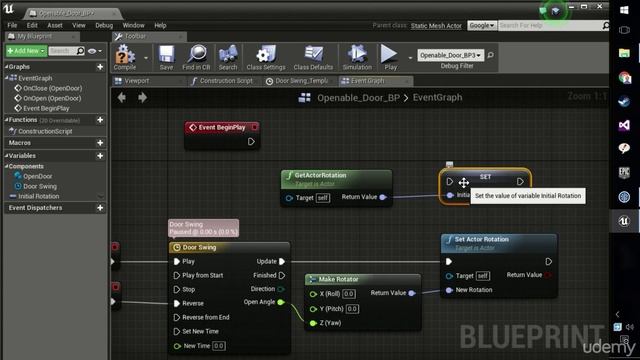Navigate forward in graph history
Image resolution: width=640 pixels, height=360 pixels.
[142, 98]
